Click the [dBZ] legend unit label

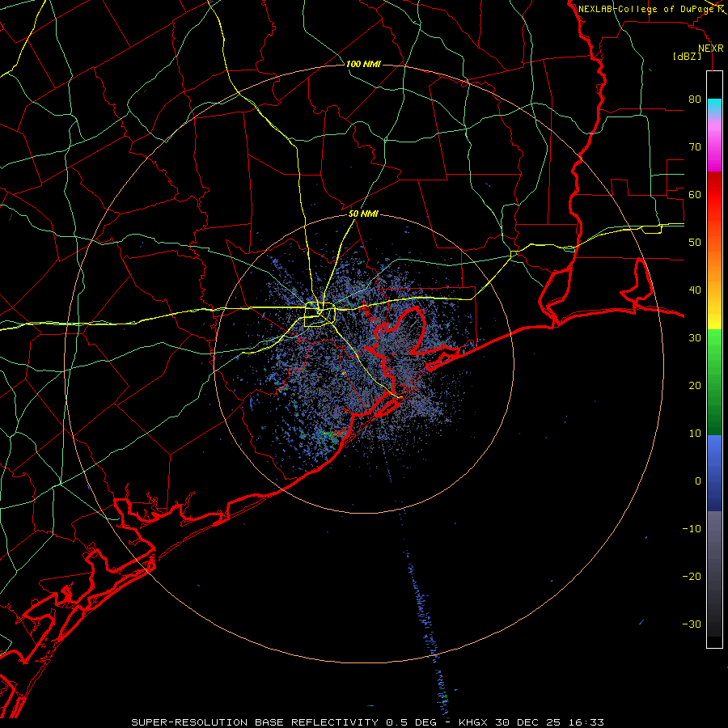(687, 56)
